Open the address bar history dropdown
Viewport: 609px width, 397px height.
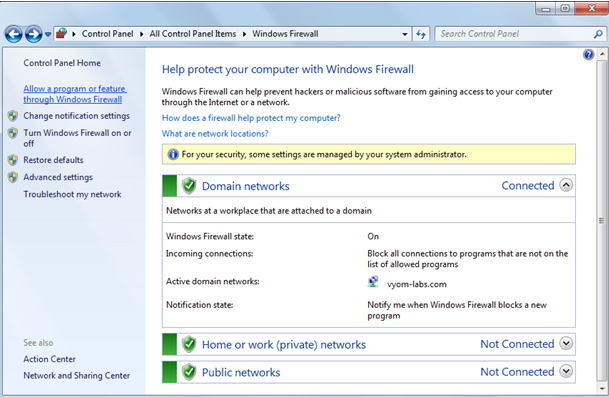click(405, 34)
